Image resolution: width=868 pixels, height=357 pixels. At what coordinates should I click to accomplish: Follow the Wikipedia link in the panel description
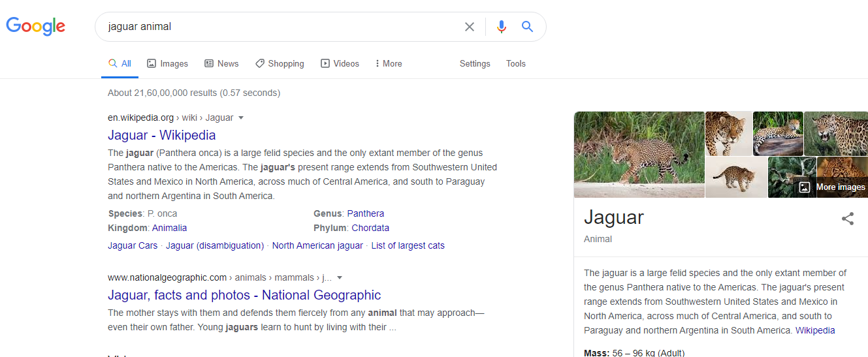(x=815, y=330)
